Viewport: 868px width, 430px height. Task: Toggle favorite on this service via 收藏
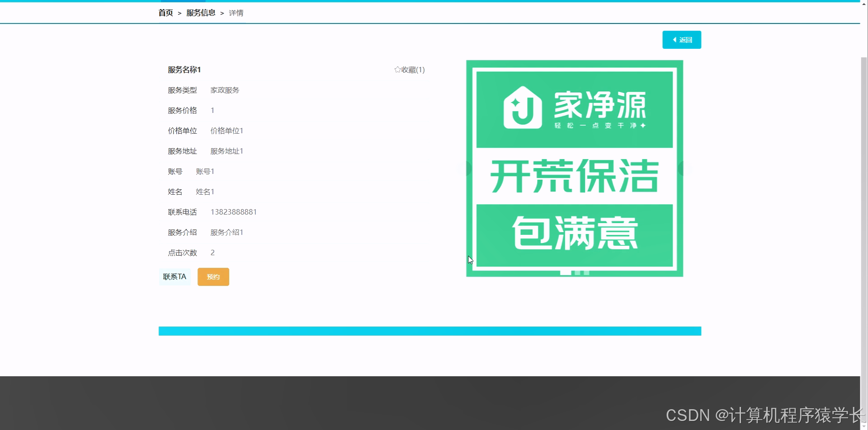pos(410,70)
